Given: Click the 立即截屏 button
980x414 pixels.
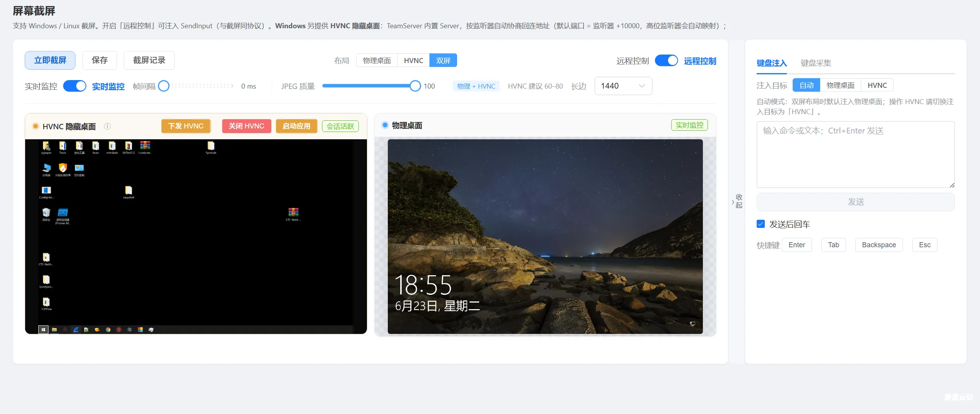Looking at the screenshot, I should coord(50,60).
